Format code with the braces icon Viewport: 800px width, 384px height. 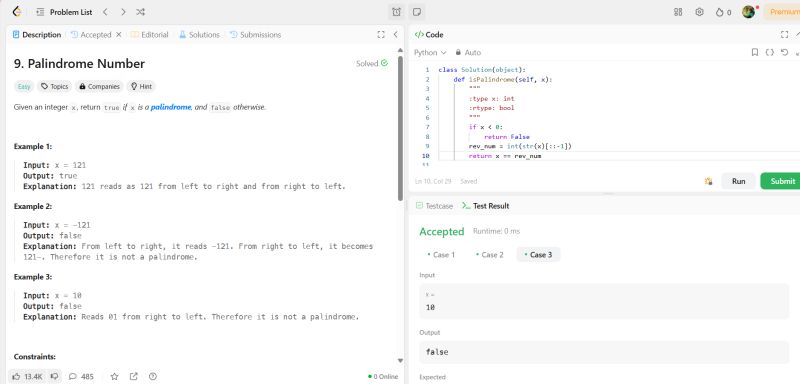770,53
